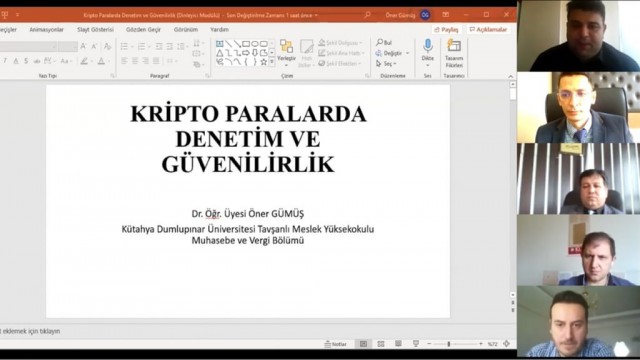Expand the shapes gallery more button
The height and width of the screenshot is (360, 640).
pos(272,62)
